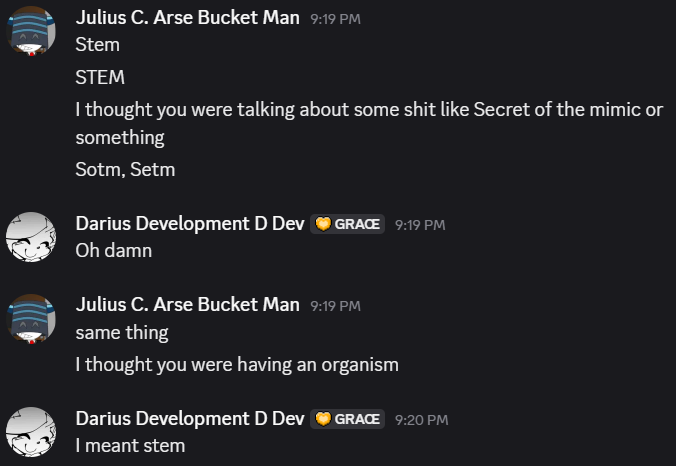676x466 pixels.
Task: Open the topmost Julius C. Arse Bucket Man username
Action: point(188,18)
